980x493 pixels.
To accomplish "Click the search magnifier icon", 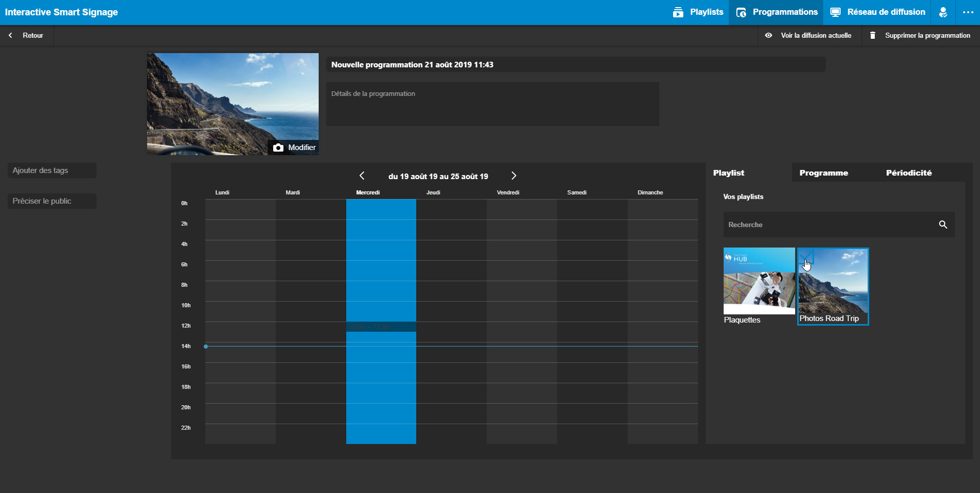I will tap(943, 225).
